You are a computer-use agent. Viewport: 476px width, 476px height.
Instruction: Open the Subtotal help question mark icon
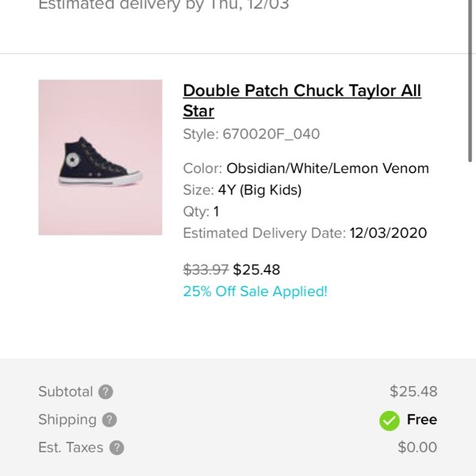(x=106, y=392)
